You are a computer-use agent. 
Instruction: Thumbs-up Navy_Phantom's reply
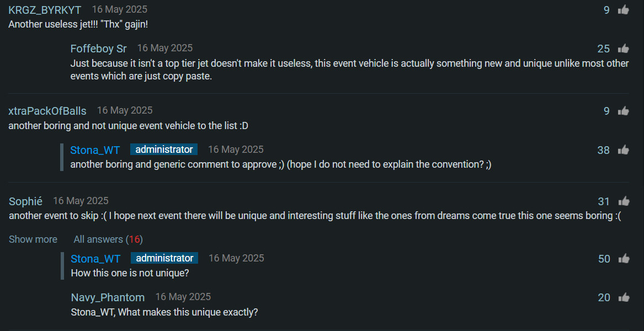[624, 297]
